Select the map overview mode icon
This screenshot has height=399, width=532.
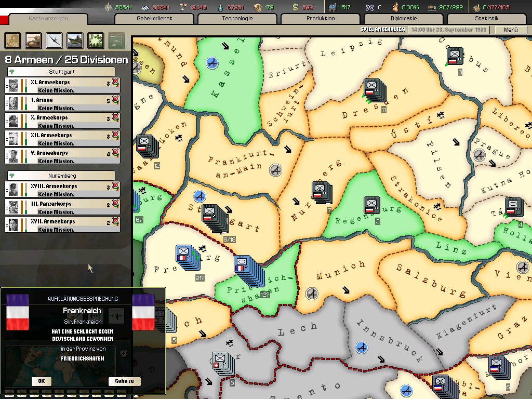pos(13,41)
